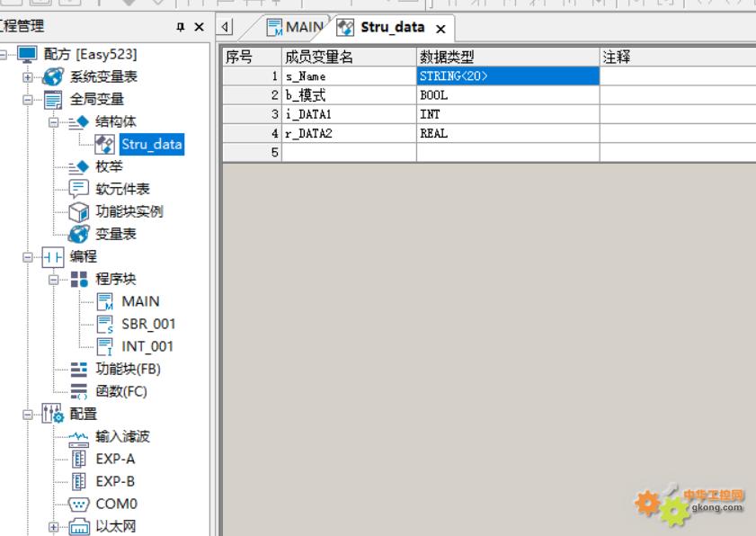The height and width of the screenshot is (536, 756).
Task: Click the Stru_data structure icon in tree
Action: (104, 144)
